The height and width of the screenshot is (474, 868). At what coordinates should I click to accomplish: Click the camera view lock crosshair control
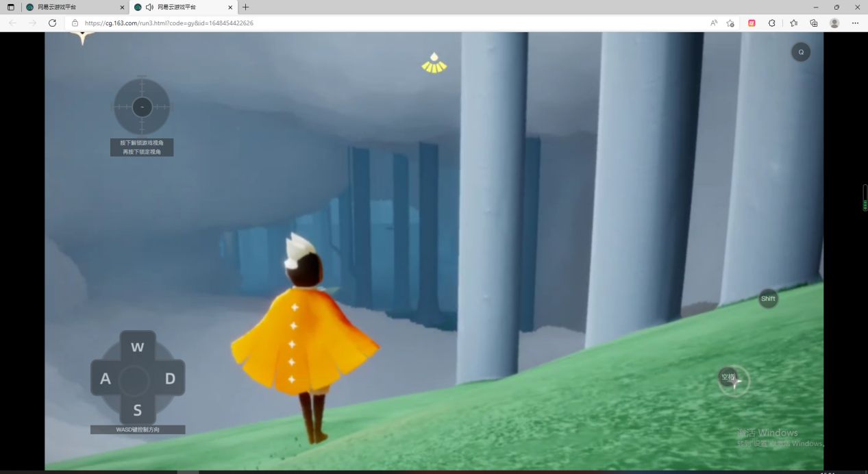coord(142,107)
